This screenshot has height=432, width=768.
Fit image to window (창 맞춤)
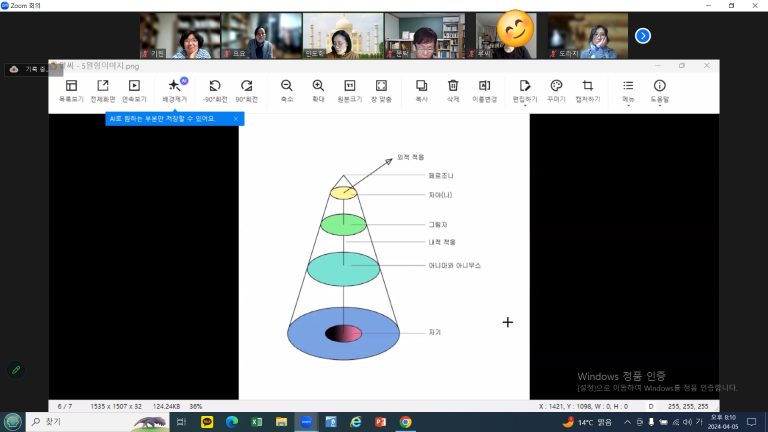(381, 90)
